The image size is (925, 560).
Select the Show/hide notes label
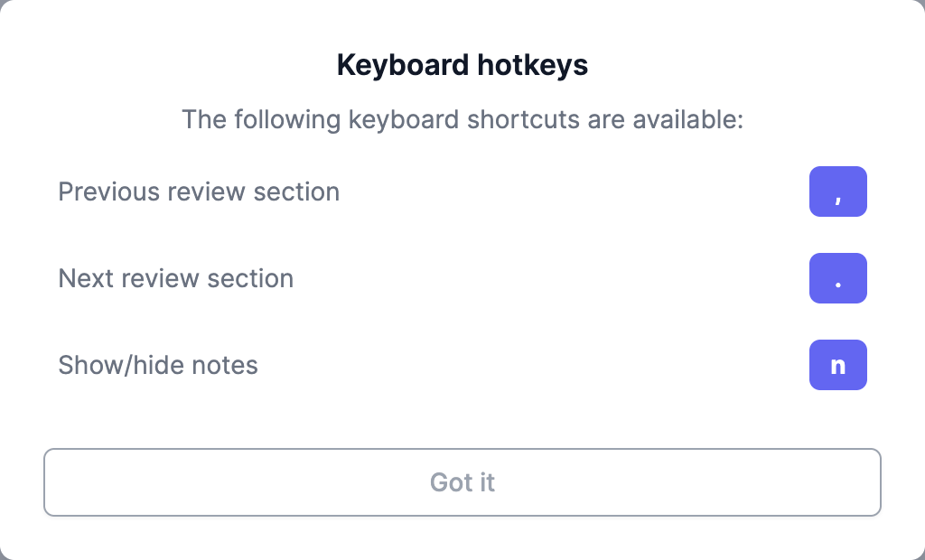(158, 365)
